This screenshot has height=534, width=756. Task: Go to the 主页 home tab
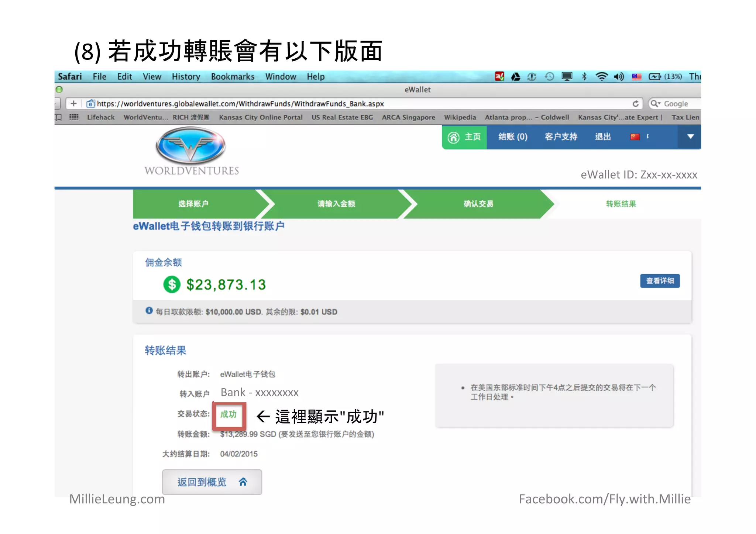click(x=464, y=137)
